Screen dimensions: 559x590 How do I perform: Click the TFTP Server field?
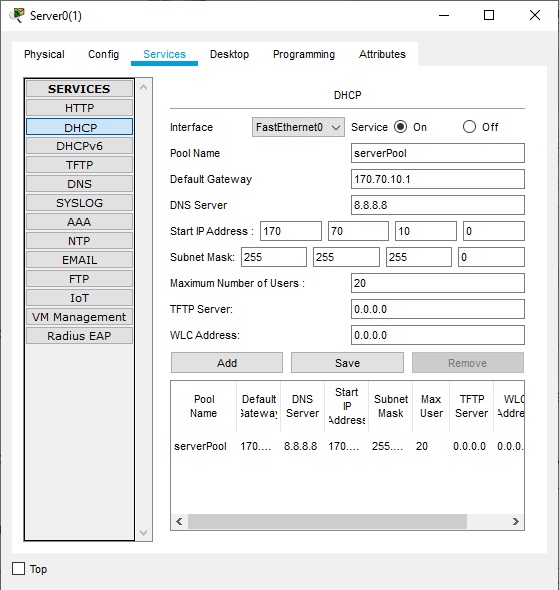(437, 309)
